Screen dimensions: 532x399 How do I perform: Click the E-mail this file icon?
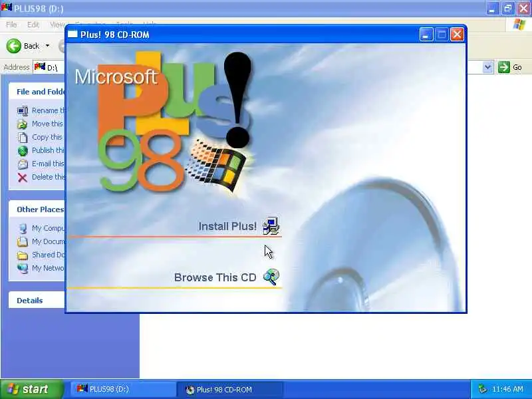[x=23, y=164]
